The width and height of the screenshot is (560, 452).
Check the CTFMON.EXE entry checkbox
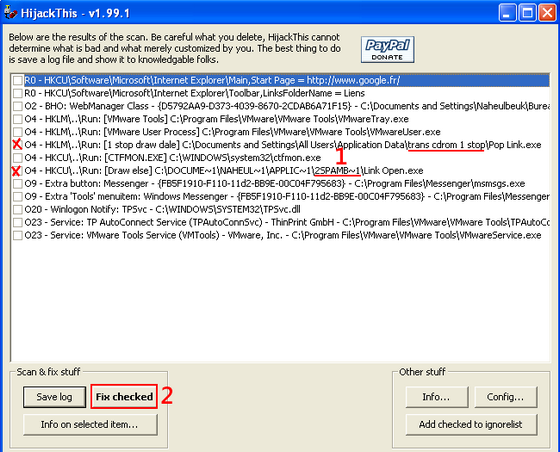click(x=18, y=157)
